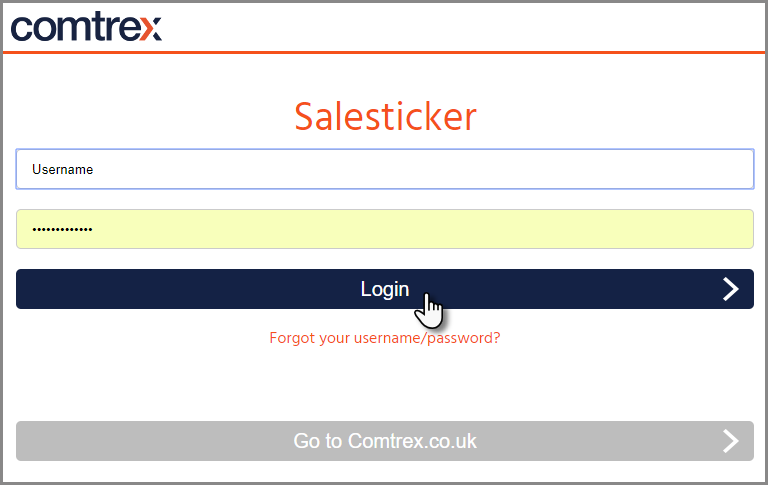The image size is (768, 485).
Task: Click the right chevron icon on Login bar
Action: click(x=730, y=289)
